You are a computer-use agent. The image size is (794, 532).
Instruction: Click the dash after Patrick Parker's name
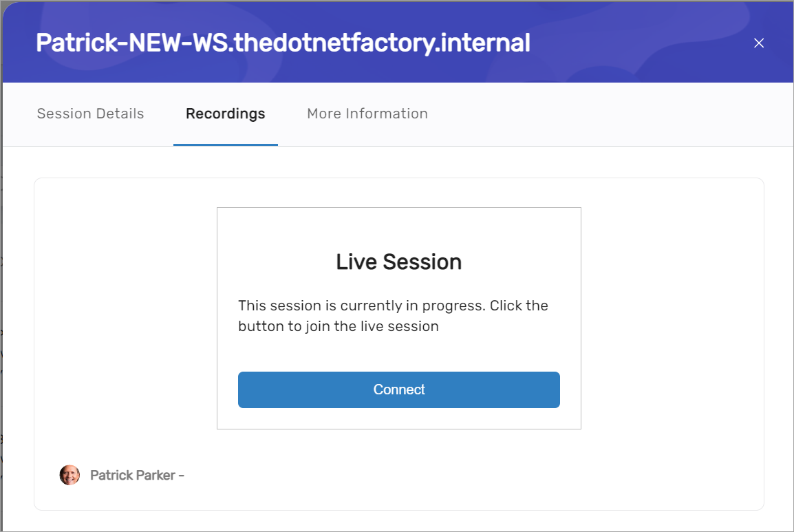pos(181,476)
